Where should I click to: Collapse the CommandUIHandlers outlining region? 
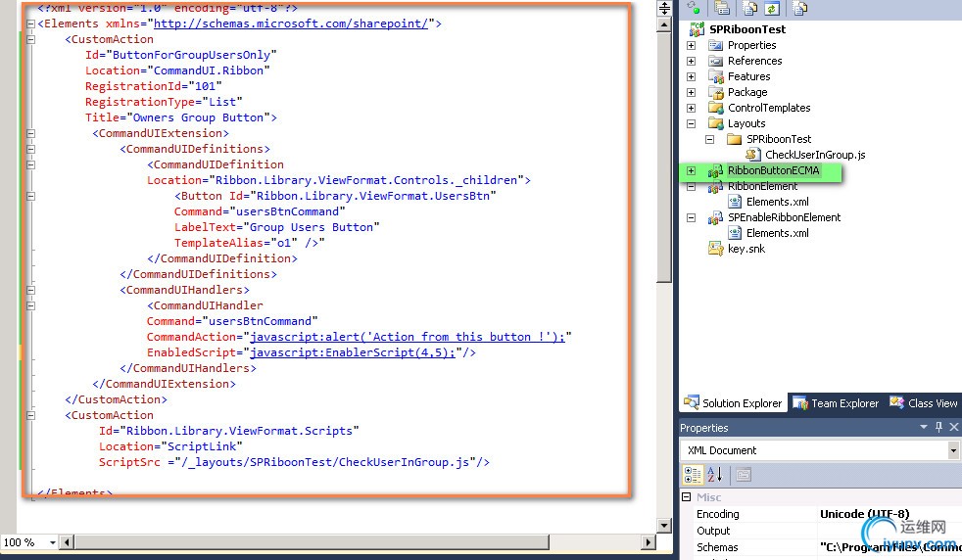tap(30, 290)
